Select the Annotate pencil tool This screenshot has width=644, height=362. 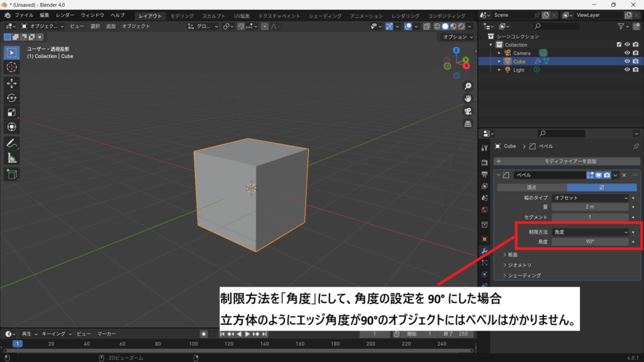pos(11,143)
